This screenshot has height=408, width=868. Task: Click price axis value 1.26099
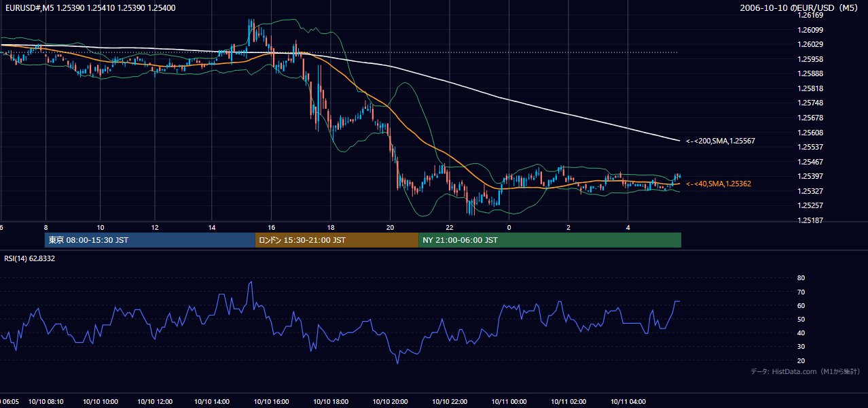pyautogui.click(x=811, y=30)
